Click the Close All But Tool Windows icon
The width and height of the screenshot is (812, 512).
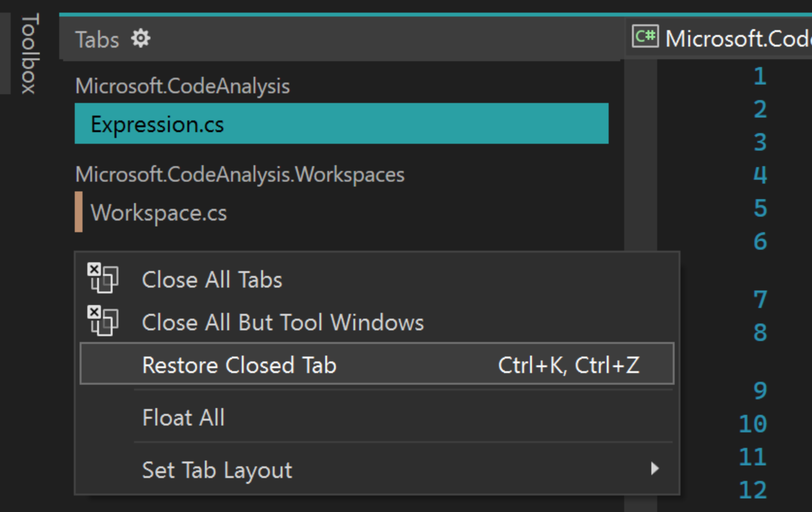tap(102, 321)
